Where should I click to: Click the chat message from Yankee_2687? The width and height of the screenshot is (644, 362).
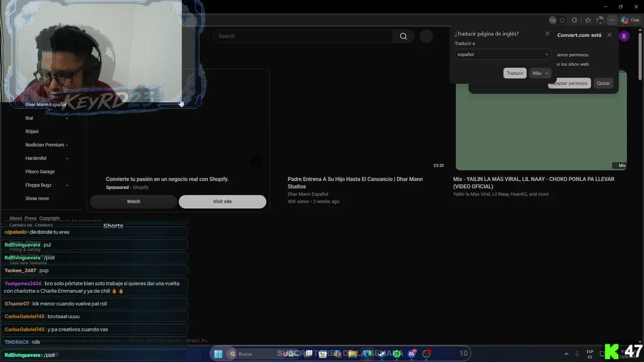click(95, 270)
